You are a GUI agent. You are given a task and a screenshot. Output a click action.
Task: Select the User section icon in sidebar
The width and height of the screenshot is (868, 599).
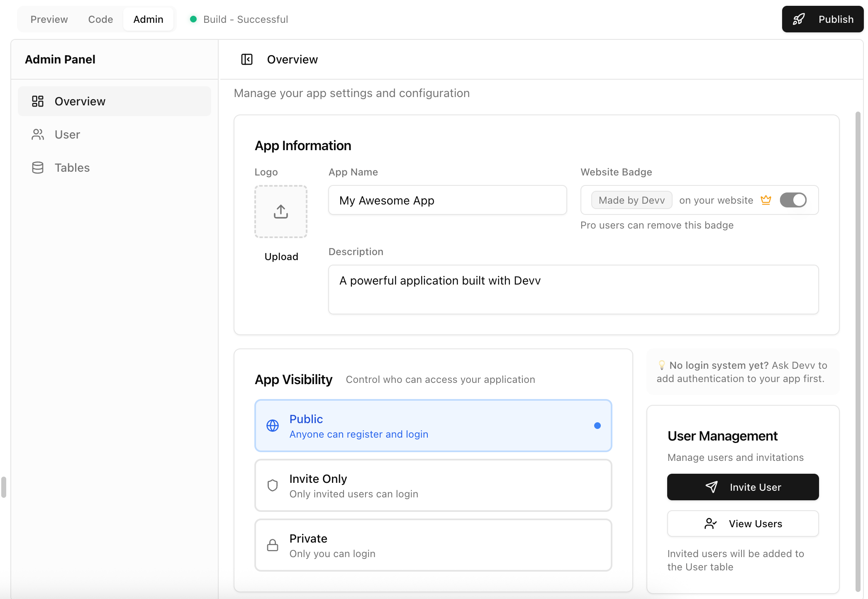pyautogui.click(x=38, y=134)
